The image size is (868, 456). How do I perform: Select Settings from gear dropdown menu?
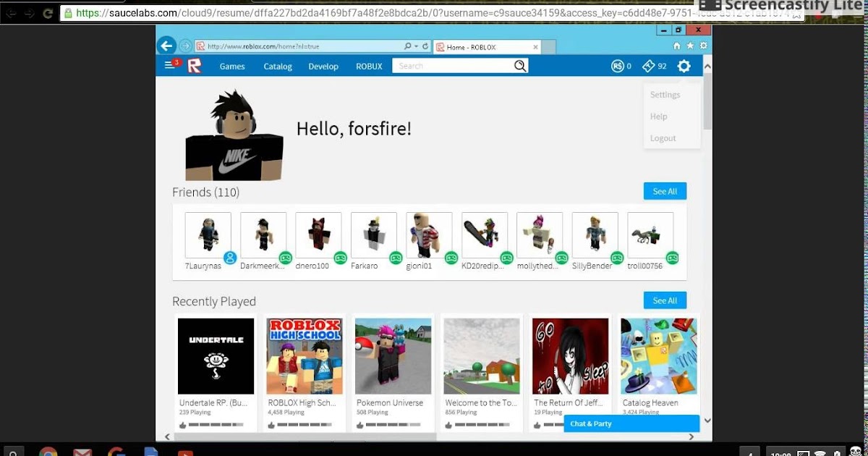click(x=665, y=95)
